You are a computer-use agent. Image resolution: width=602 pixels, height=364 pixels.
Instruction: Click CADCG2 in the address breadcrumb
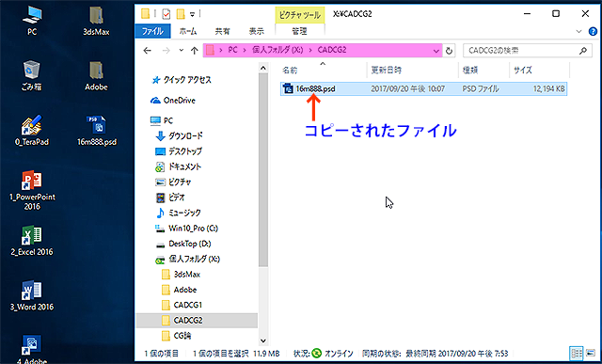(x=332, y=50)
